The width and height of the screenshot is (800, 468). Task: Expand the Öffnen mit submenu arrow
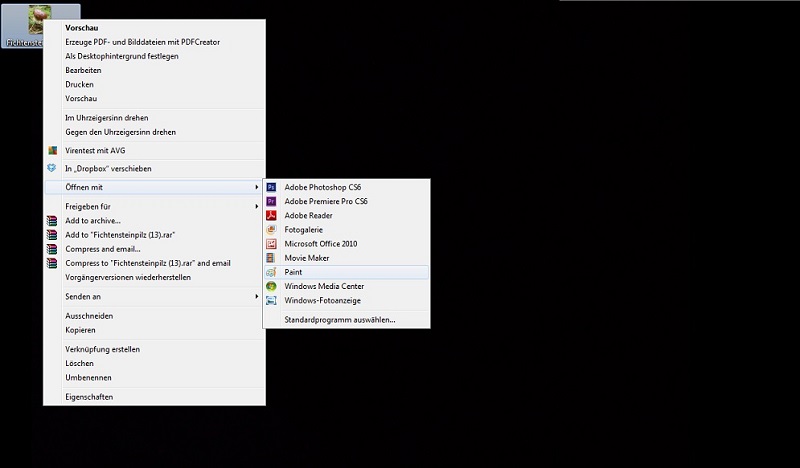(x=257, y=187)
